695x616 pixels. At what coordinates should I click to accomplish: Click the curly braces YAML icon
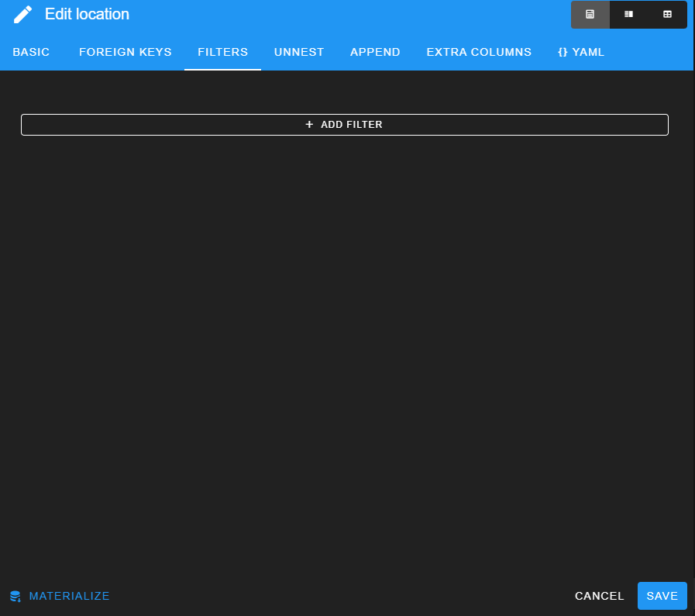pyautogui.click(x=563, y=53)
